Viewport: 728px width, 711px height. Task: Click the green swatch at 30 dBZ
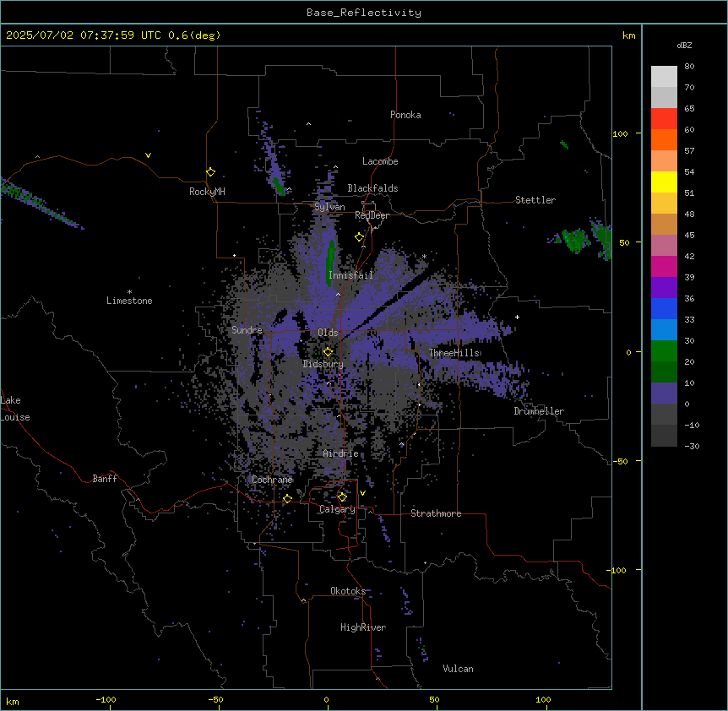664,351
